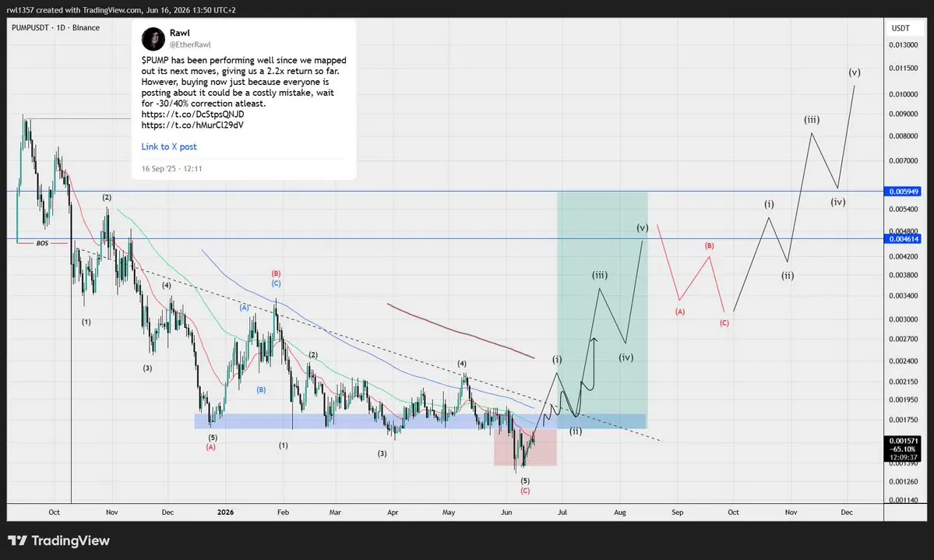Image resolution: width=934 pixels, height=560 pixels.
Task: Click the 0.001260 price axis label
Action: [903, 481]
